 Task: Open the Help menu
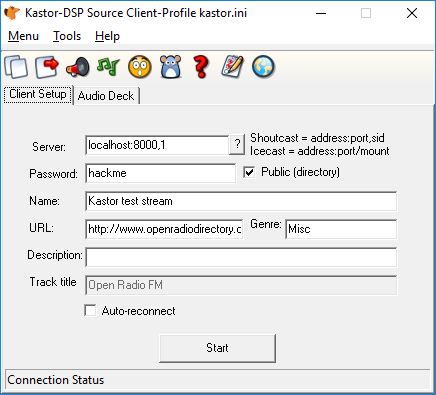click(107, 36)
